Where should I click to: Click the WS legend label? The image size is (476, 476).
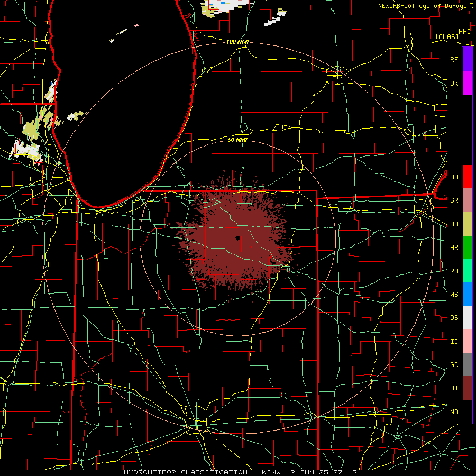tap(454, 295)
